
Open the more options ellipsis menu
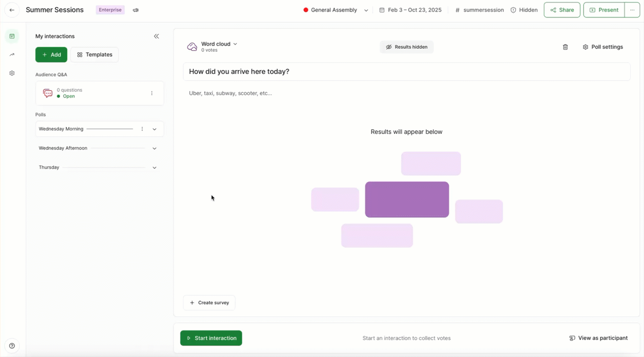tap(632, 10)
